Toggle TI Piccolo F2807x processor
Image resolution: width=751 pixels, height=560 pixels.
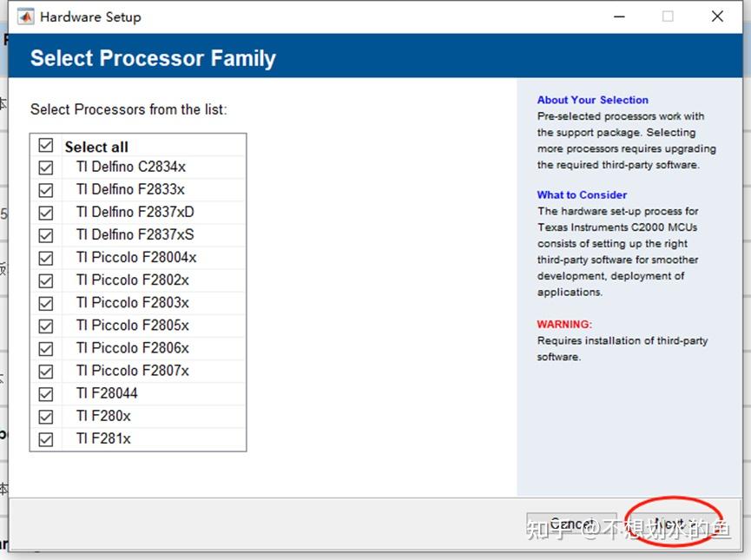(45, 370)
